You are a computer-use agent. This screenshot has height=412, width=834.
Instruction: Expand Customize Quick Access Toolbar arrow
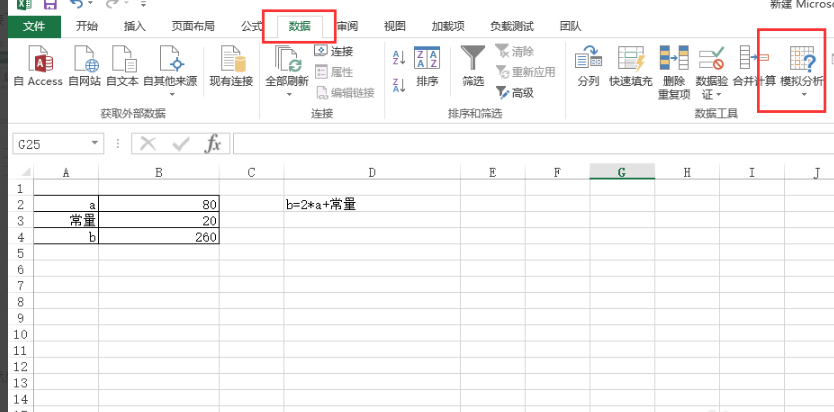tap(144, 5)
